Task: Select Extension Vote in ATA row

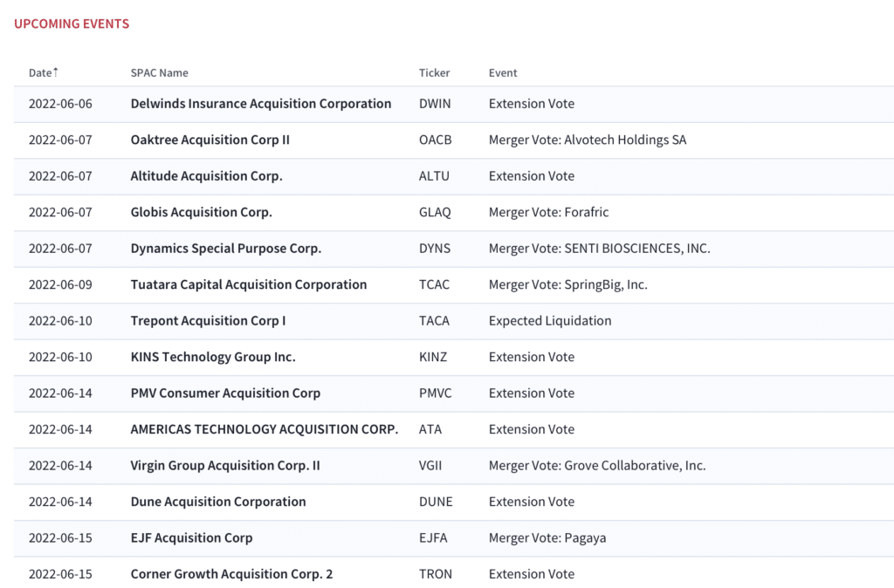Action: 532,429
